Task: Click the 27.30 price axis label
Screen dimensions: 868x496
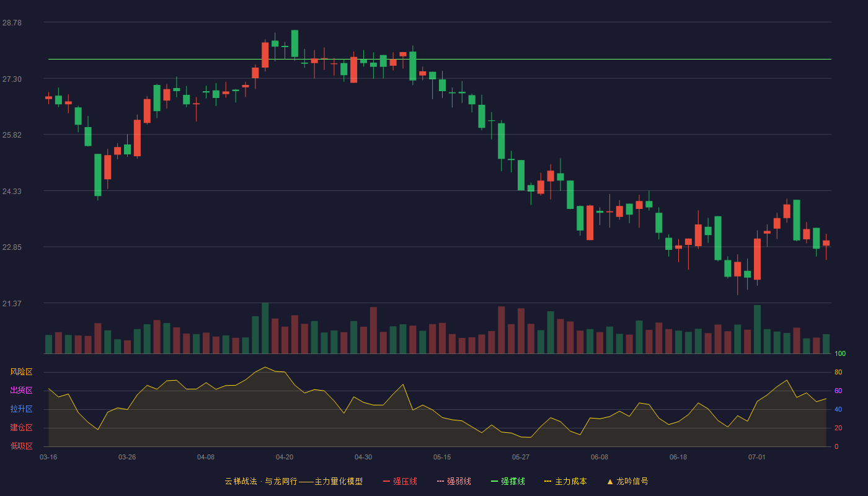Action: [12, 79]
